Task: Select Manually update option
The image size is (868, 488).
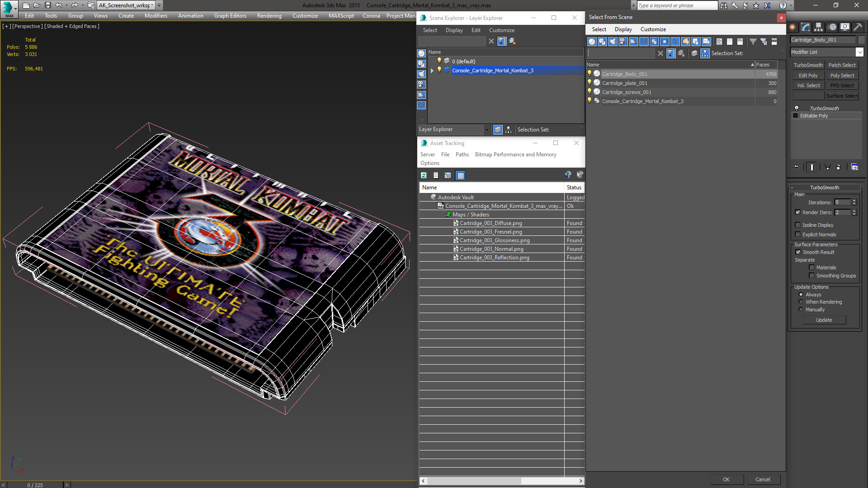Action: [801, 310]
